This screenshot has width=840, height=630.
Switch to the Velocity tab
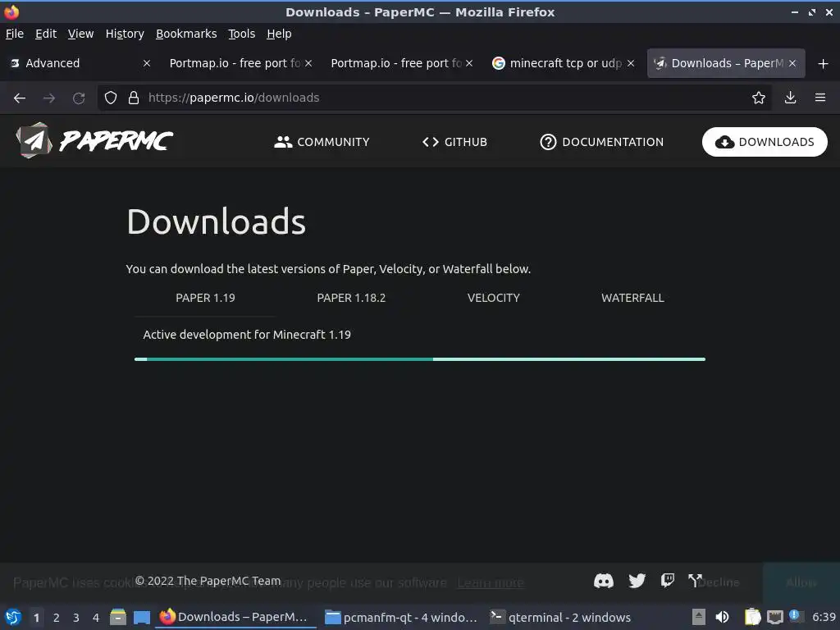point(493,298)
